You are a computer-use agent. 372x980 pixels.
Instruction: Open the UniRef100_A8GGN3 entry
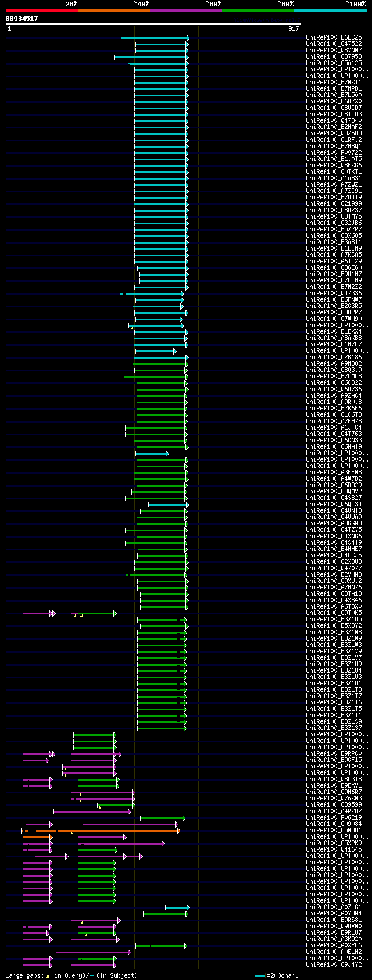tap(334, 524)
